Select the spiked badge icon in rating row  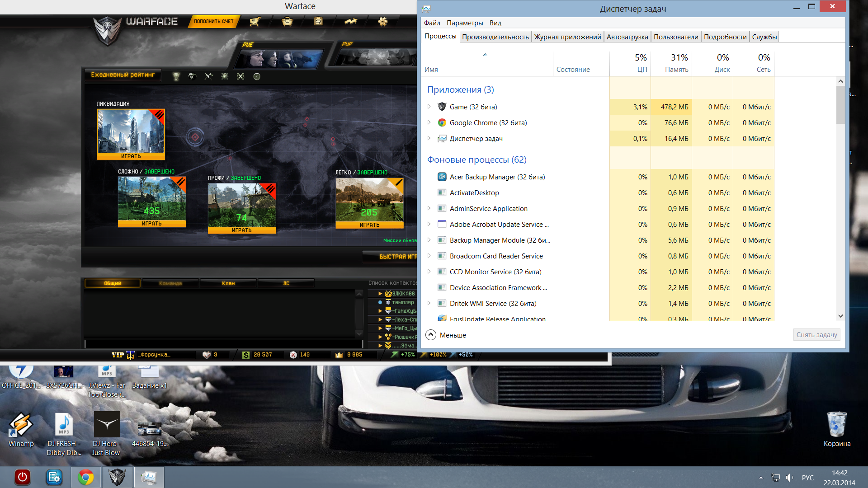click(225, 76)
